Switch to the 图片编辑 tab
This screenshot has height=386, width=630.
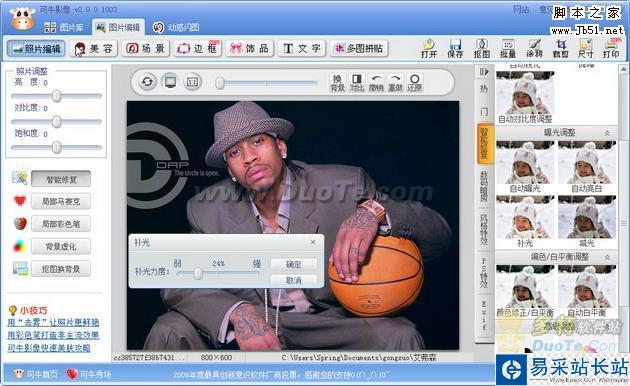tap(118, 27)
